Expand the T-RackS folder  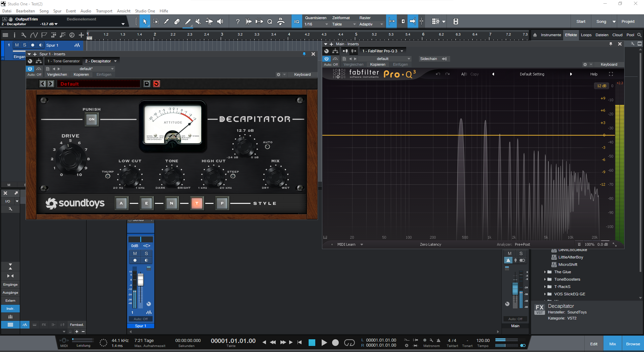(x=545, y=287)
